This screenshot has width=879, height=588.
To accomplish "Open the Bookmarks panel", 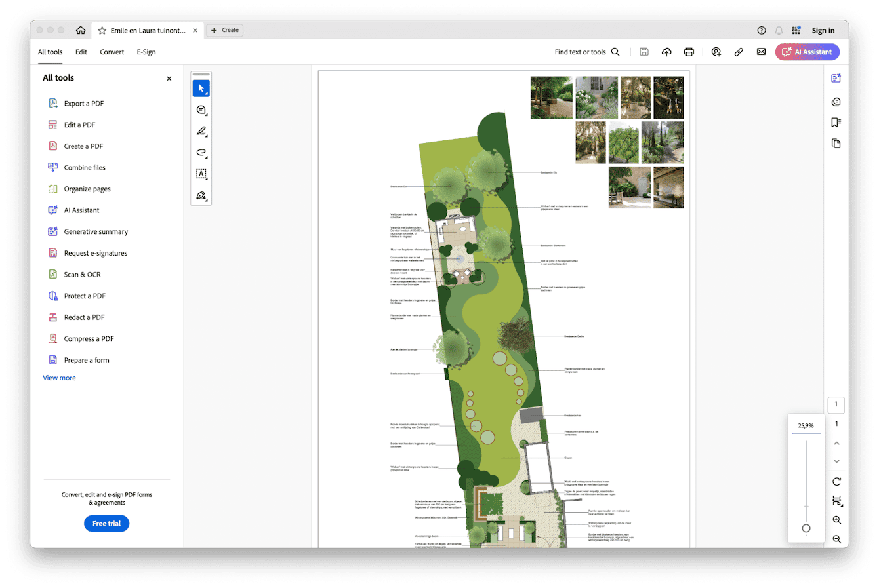I will (x=836, y=122).
